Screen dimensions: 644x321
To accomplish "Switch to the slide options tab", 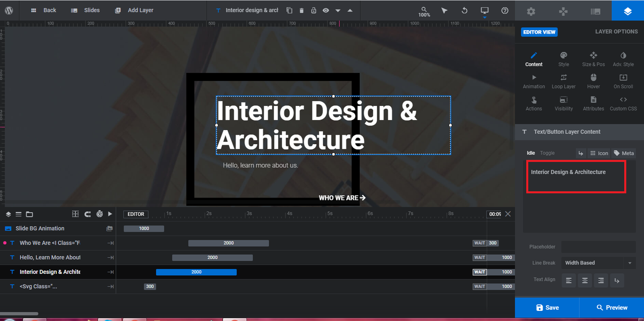I will pos(595,11).
